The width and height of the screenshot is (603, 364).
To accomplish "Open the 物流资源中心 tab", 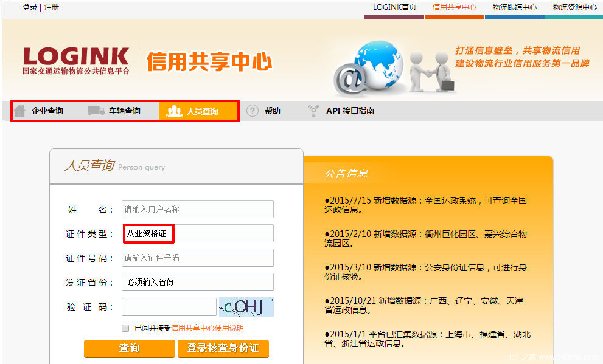I will coord(574,7).
